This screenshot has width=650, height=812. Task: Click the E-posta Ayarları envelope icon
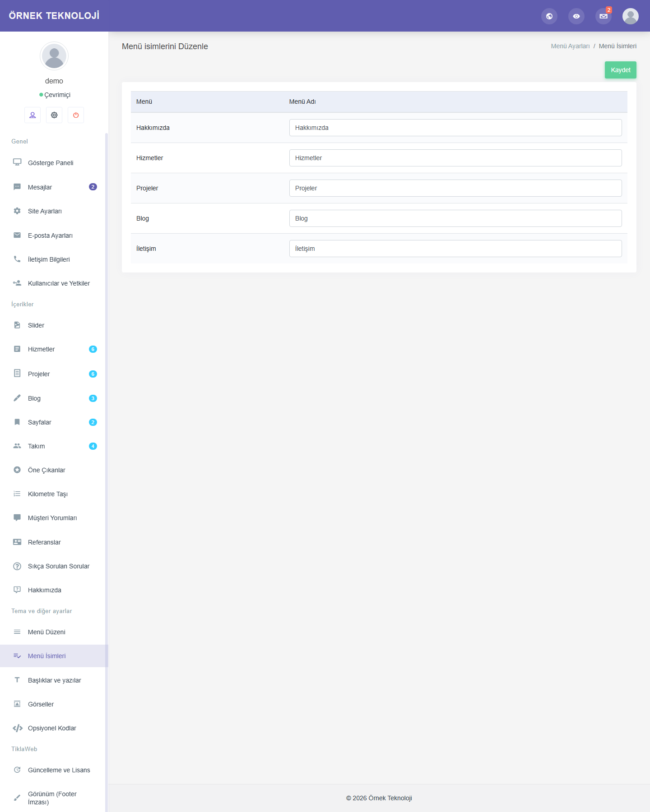[x=17, y=235]
